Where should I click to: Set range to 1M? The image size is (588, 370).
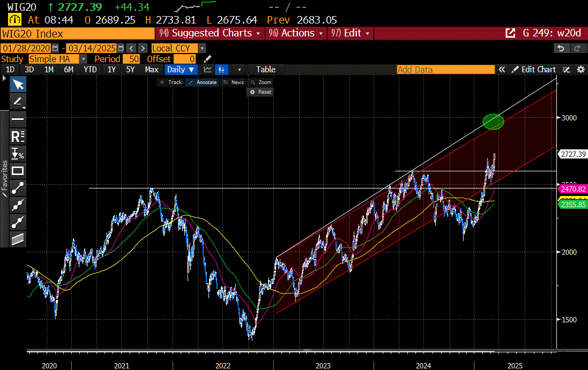point(49,70)
